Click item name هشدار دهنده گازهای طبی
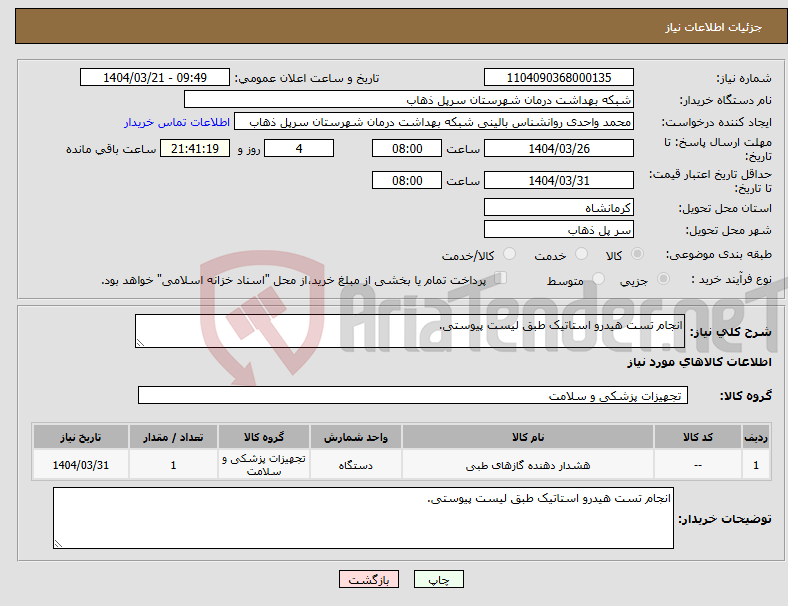788x606 pixels. 528,465
